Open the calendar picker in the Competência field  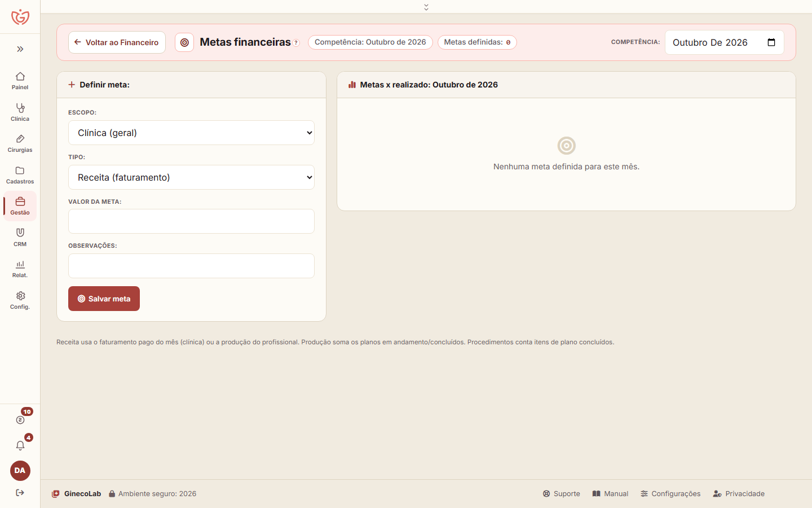tap(771, 42)
